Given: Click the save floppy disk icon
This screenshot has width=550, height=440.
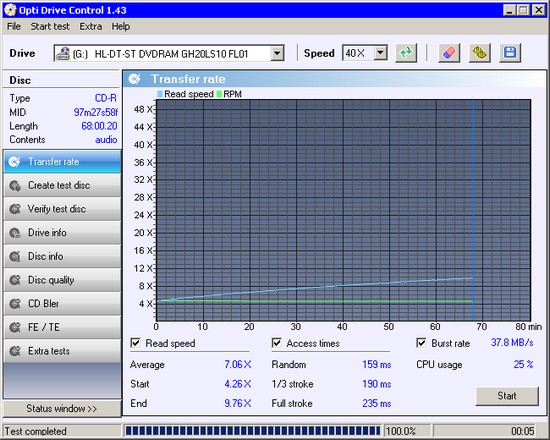Looking at the screenshot, I should (x=510, y=53).
